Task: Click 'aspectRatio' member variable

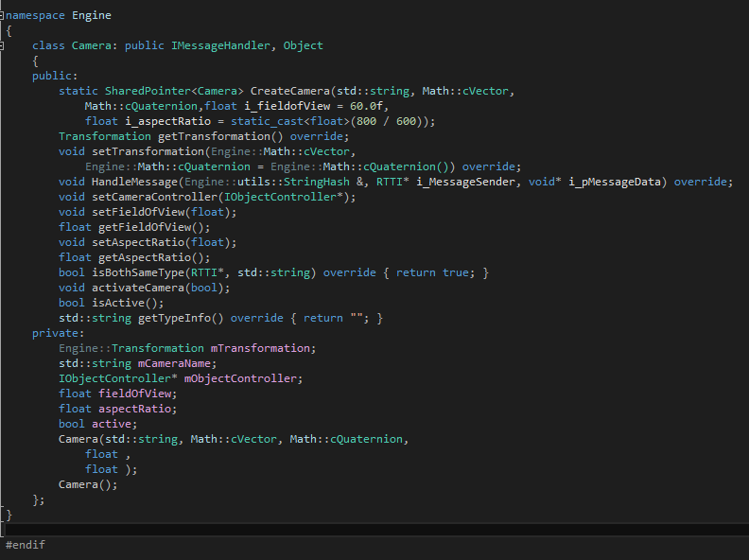Action: [135, 409]
